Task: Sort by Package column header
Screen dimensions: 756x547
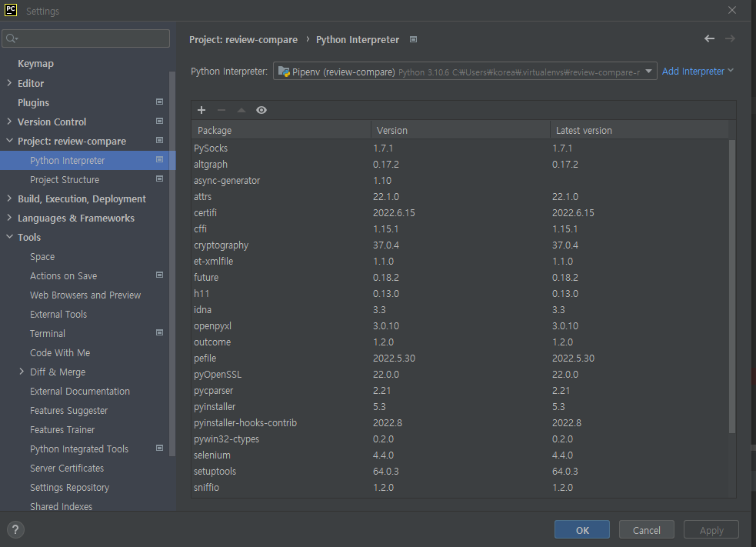Action: (x=281, y=130)
